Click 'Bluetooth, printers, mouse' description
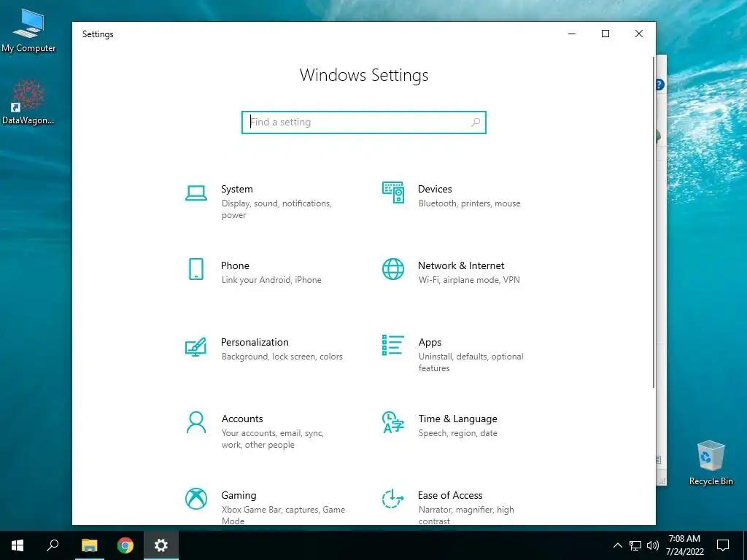 pos(469,203)
